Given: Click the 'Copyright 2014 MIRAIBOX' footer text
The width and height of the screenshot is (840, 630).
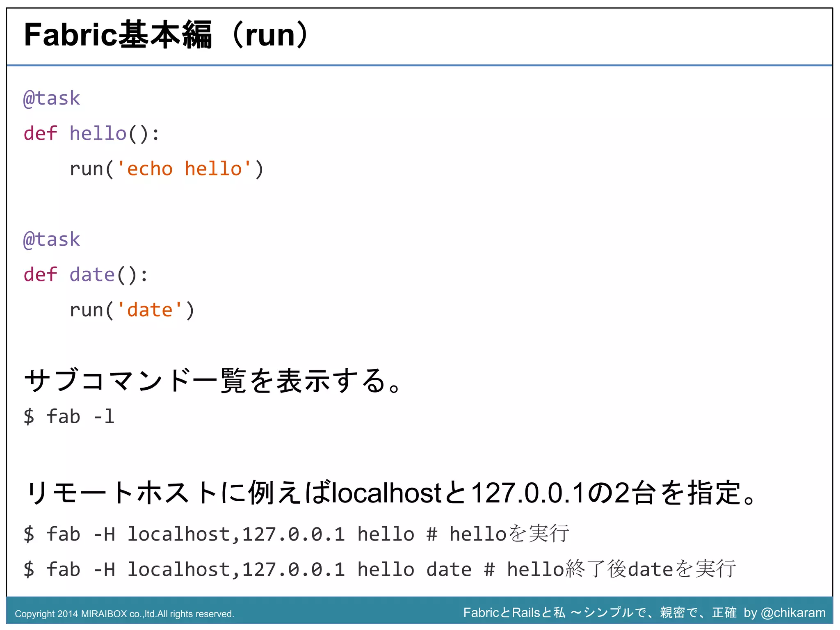Looking at the screenshot, I should pyautogui.click(x=125, y=614).
